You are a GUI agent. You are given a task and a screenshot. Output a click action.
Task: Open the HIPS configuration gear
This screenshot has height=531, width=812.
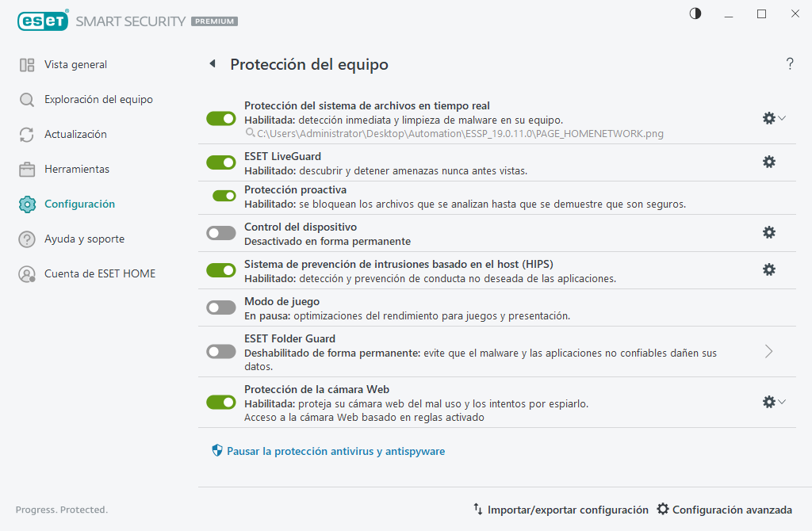tap(768, 269)
